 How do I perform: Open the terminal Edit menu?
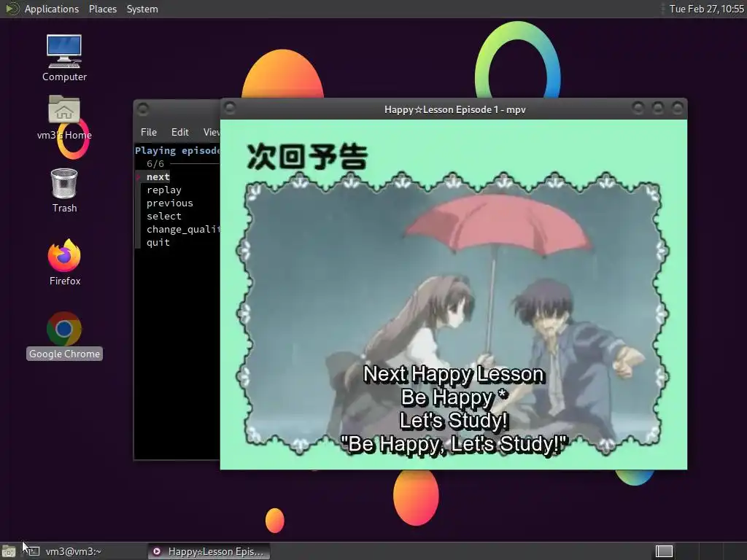[x=179, y=132]
